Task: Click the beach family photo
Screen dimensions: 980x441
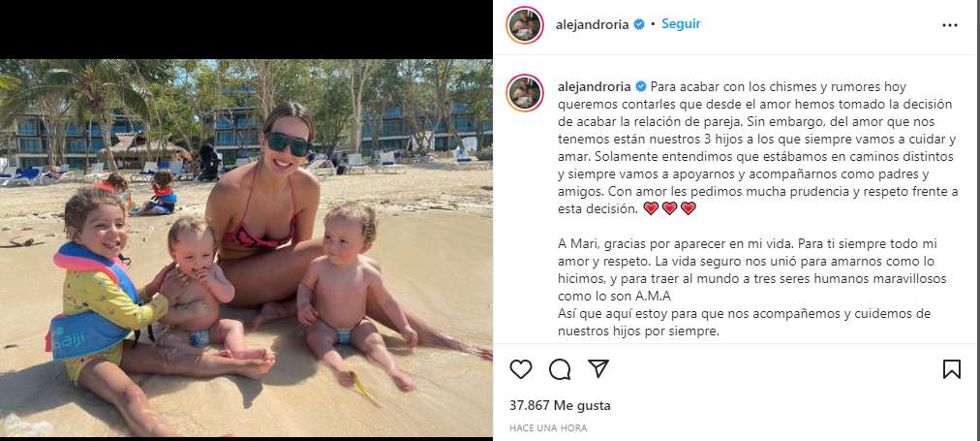Action: [x=246, y=248]
